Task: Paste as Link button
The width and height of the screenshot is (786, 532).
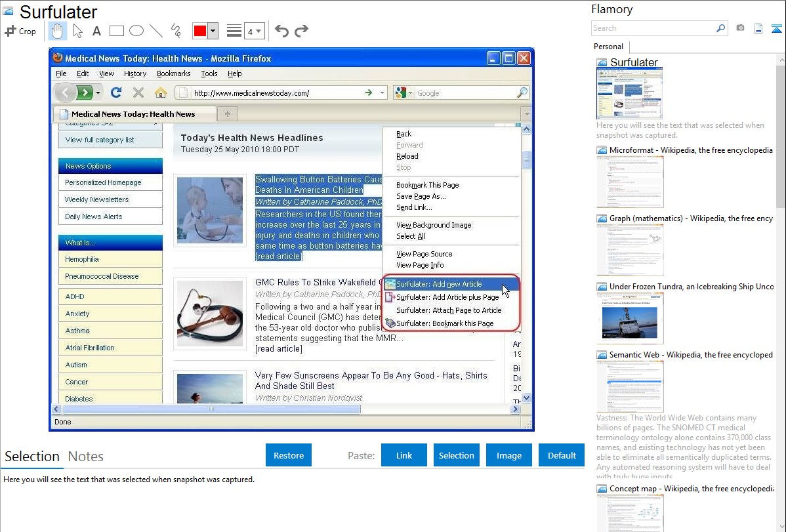Action: (x=404, y=455)
